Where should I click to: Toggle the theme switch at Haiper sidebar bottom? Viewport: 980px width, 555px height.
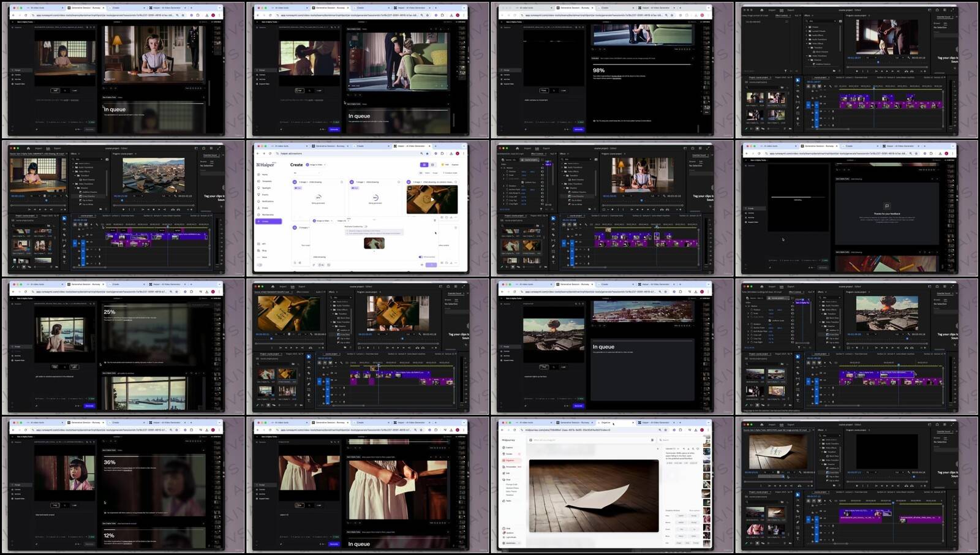(x=260, y=265)
